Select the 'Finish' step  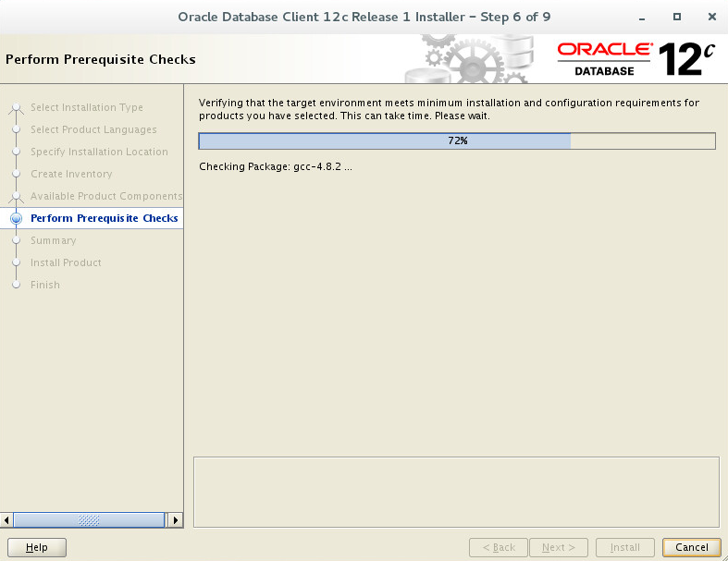(x=45, y=285)
